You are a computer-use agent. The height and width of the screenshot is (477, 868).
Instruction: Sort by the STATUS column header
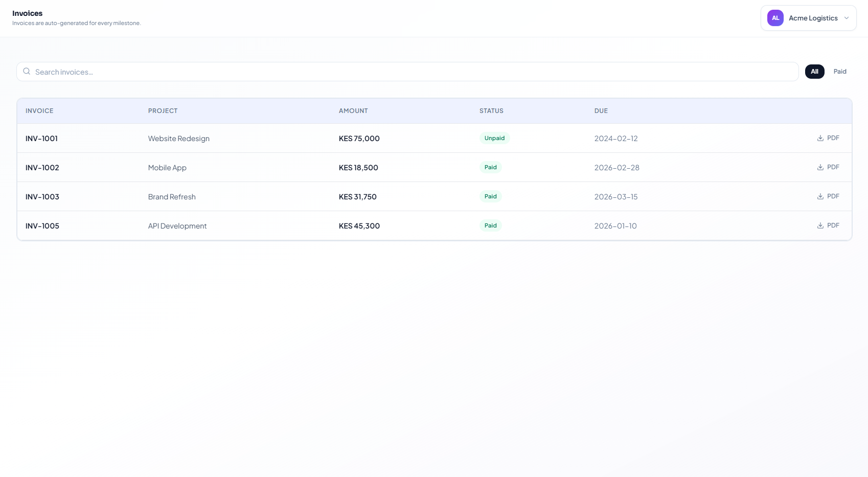[491, 110]
